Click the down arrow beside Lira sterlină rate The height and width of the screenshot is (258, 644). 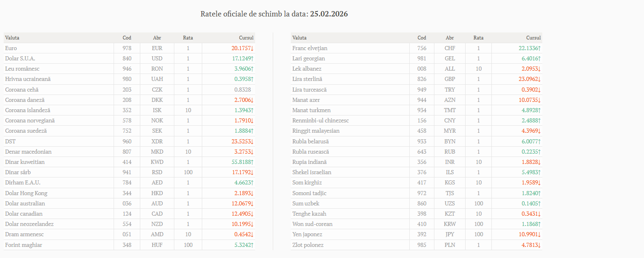[x=539, y=79]
